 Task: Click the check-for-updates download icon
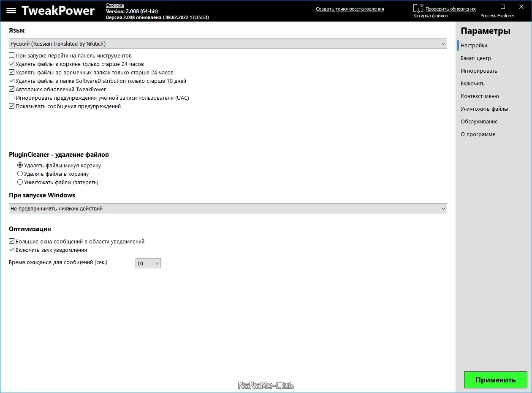click(418, 8)
